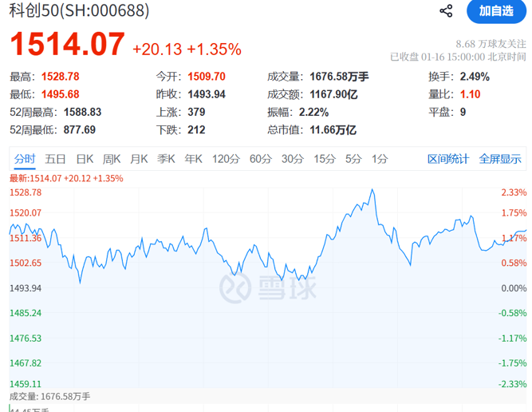This screenshot has width=532, height=412.
Task: Select the 120分 interval tab
Action: pos(226,159)
